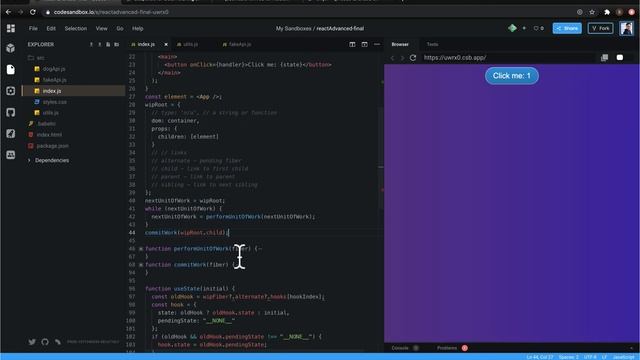Click the white toggle icon beside preview URL
640x360 pixels.
pos(620,58)
